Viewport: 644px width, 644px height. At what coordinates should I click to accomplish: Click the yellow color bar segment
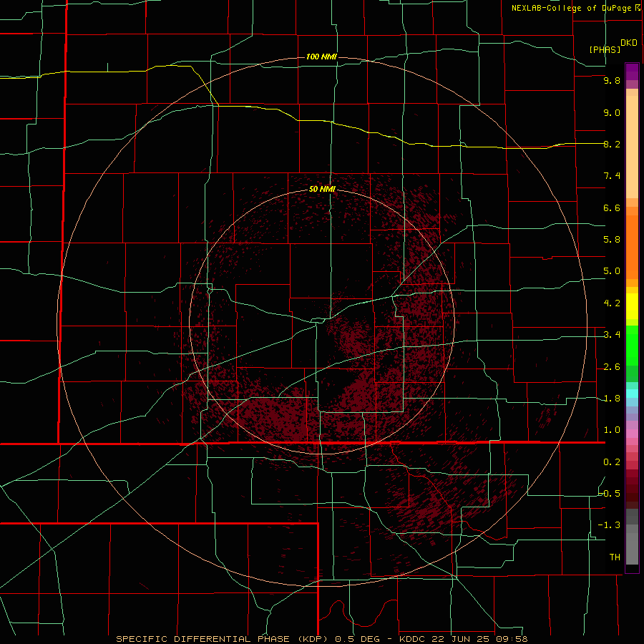[632, 306]
